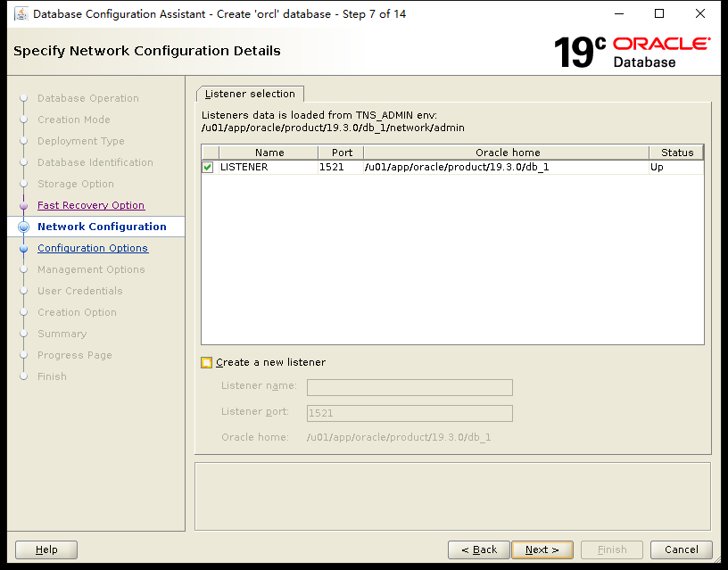Click the Specify Network Configuration Details heading
This screenshot has width=728, height=570.
(x=146, y=51)
